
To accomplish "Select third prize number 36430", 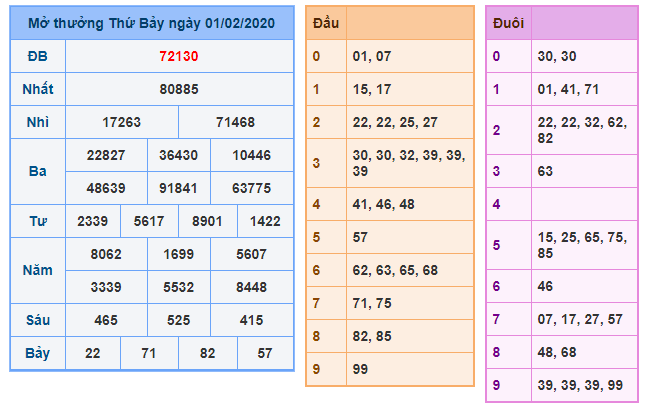I will (178, 155).
